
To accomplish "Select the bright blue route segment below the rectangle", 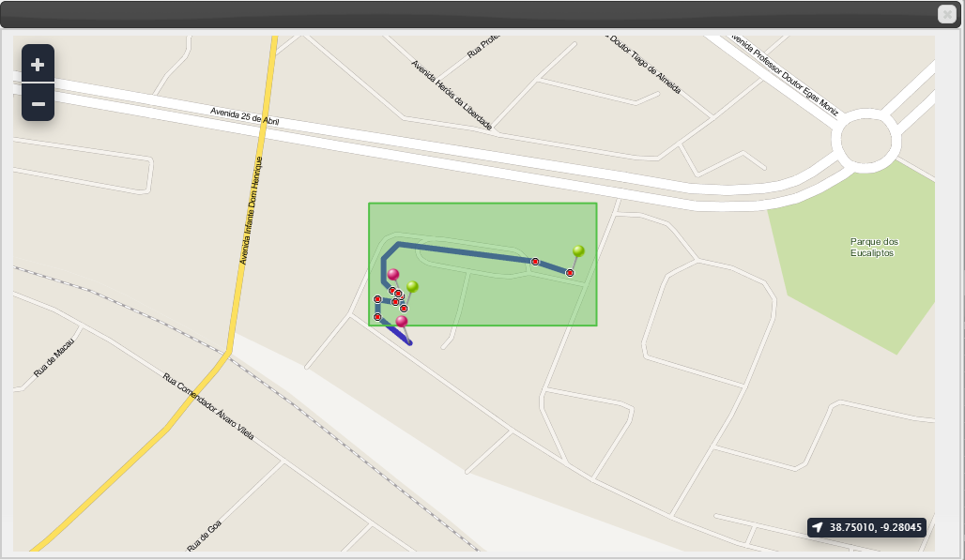I will pyautogui.click(x=399, y=335).
